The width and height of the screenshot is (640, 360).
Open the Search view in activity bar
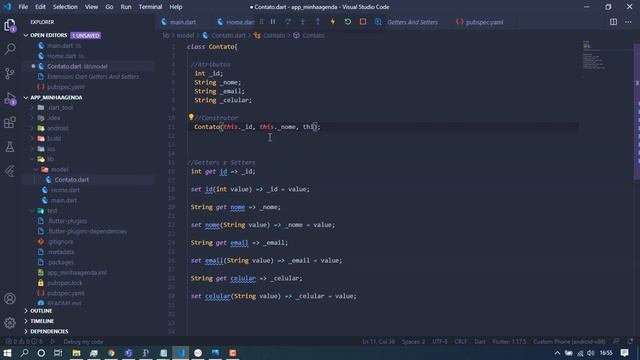click(x=10, y=49)
